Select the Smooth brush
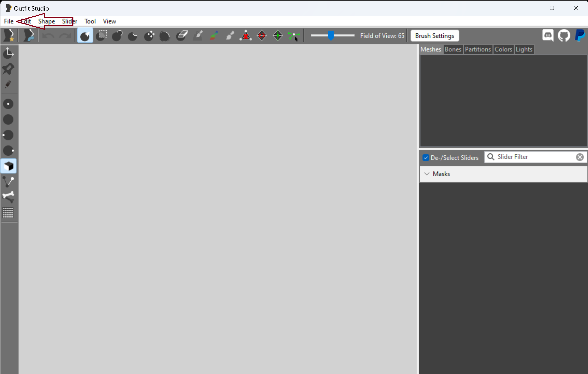588x374 pixels. tap(164, 35)
